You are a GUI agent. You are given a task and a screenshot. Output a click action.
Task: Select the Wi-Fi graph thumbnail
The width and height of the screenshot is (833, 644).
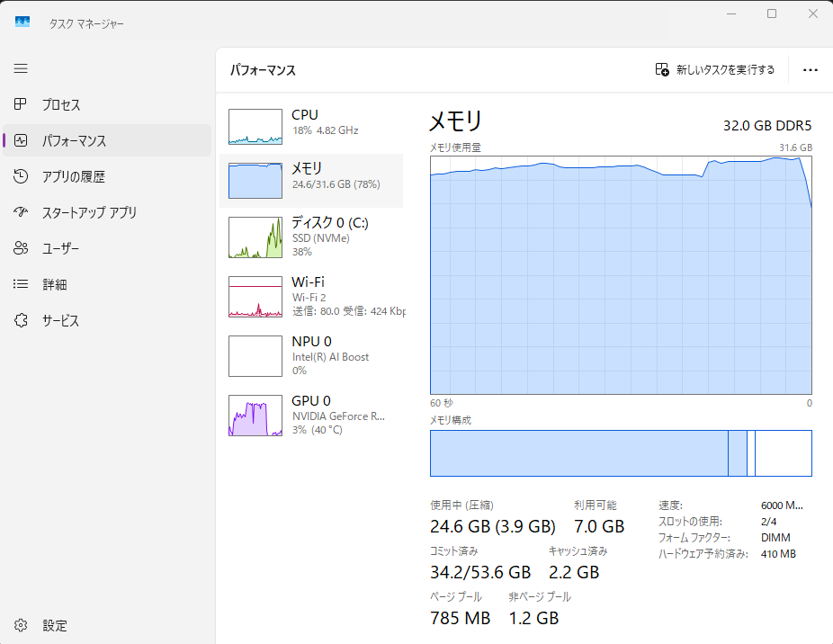pyautogui.click(x=255, y=297)
